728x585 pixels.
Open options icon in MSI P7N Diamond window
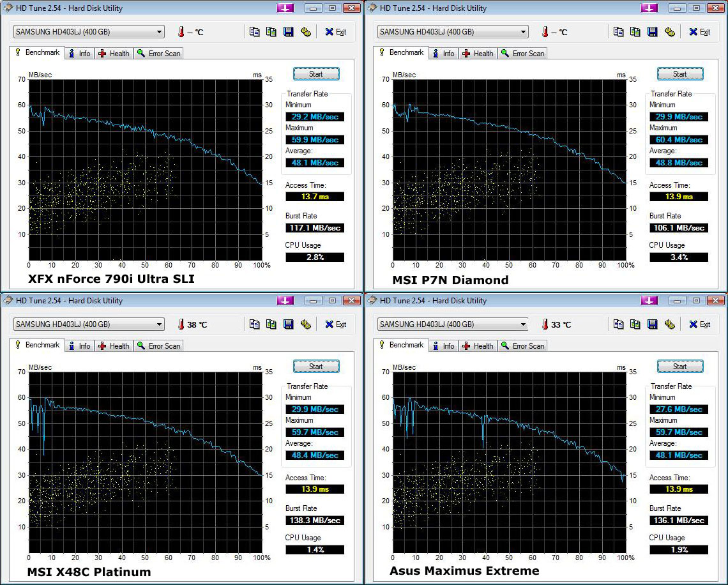point(669,31)
